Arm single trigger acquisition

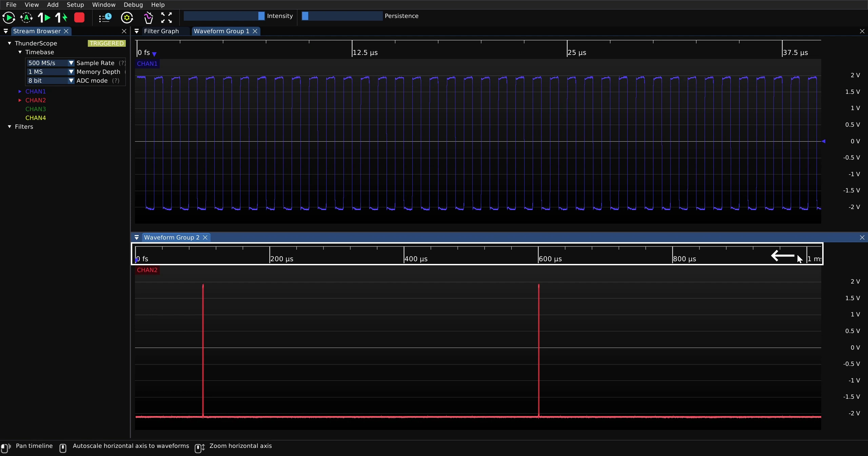(x=44, y=18)
